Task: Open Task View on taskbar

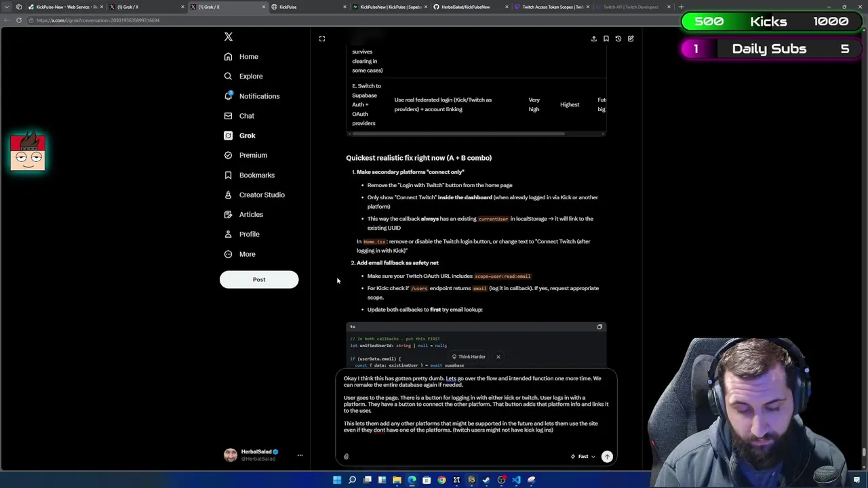Action: pyautogui.click(x=367, y=480)
